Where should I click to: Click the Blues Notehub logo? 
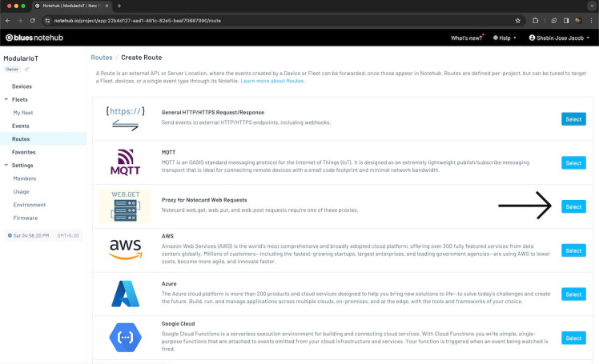coord(34,38)
